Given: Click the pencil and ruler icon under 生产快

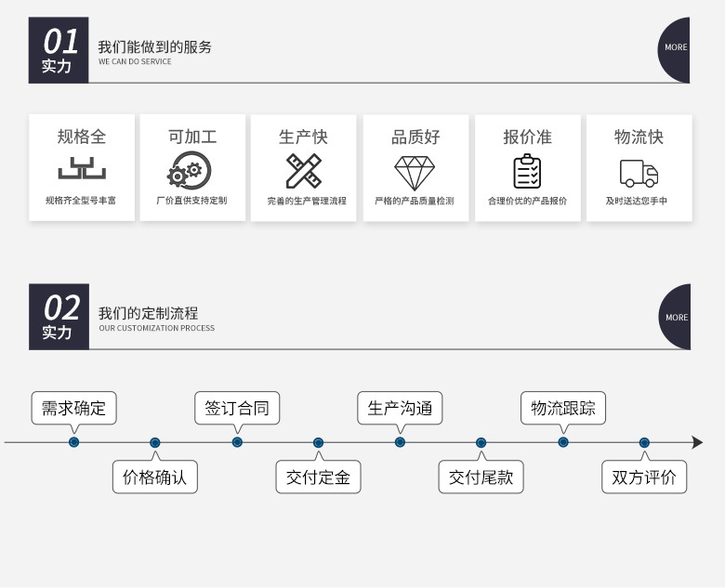Looking at the screenshot, I should pyautogui.click(x=304, y=171).
